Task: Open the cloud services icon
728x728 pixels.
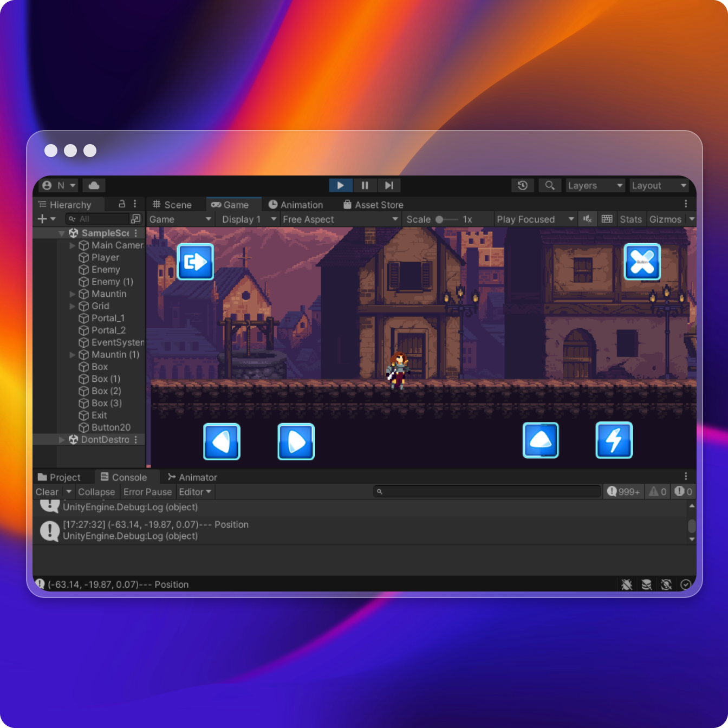Action: 94,185
